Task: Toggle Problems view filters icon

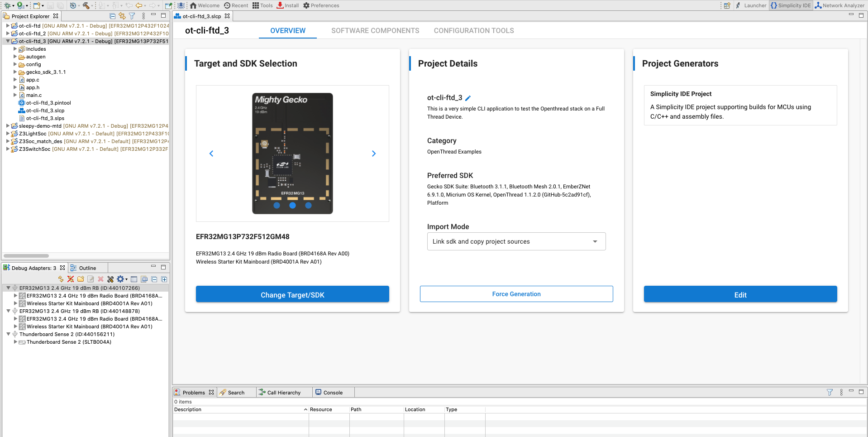Action: click(830, 392)
